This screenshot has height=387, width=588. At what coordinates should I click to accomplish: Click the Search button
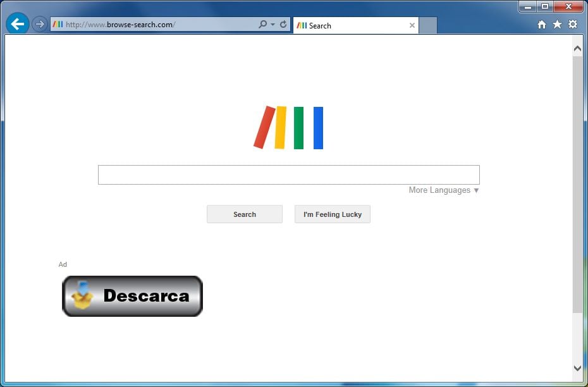pyautogui.click(x=245, y=214)
